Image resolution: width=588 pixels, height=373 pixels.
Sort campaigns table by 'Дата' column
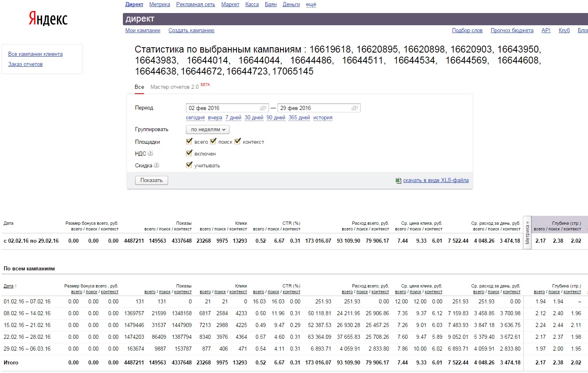pos(9,286)
